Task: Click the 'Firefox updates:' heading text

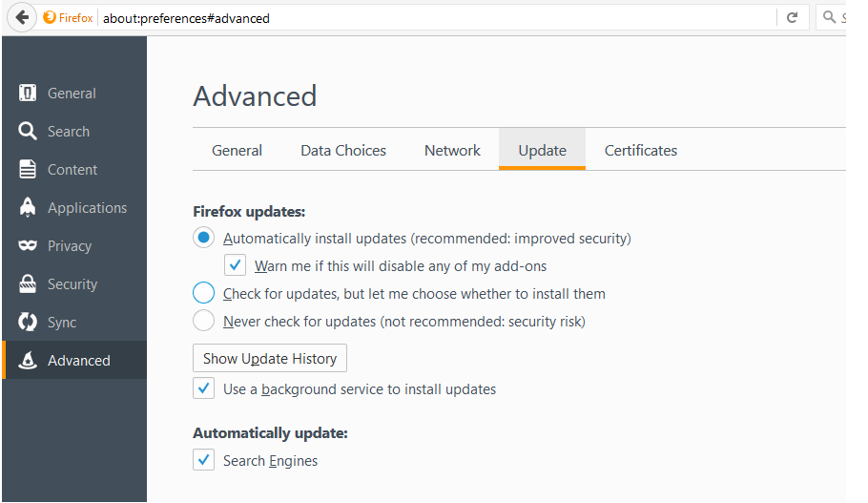Action: pos(249,212)
